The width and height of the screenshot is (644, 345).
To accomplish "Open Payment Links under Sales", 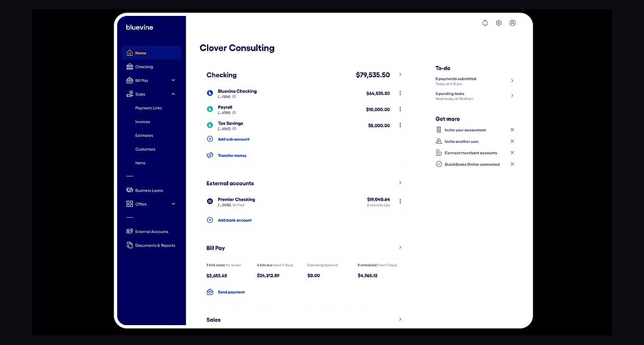I will coord(148,108).
